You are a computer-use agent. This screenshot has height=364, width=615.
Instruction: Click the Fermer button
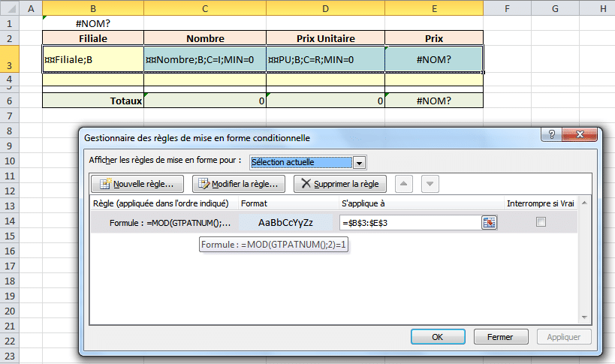coord(499,337)
